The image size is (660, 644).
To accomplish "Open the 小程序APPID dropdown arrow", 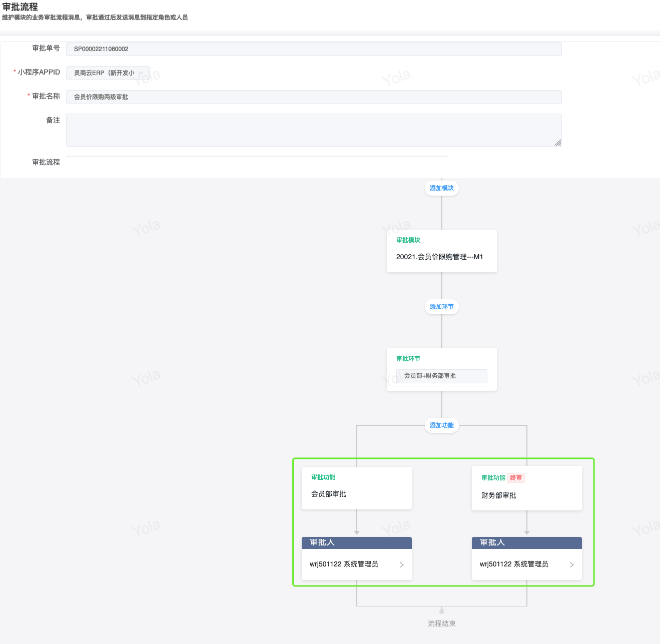I will [x=141, y=73].
